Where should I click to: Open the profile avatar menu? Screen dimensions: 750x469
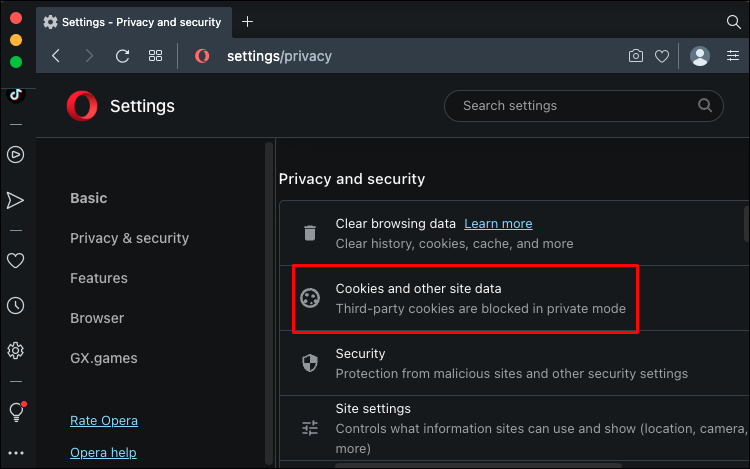(700, 56)
